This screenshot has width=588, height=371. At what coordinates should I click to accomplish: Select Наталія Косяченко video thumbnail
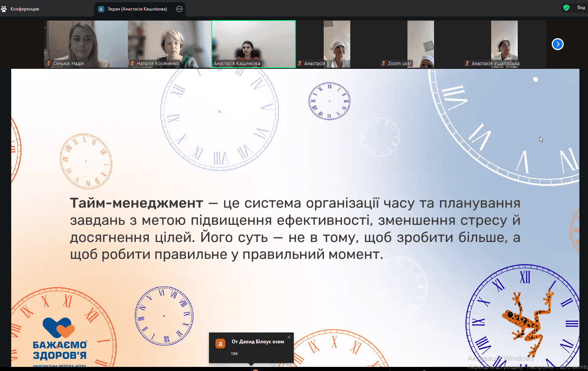click(170, 44)
